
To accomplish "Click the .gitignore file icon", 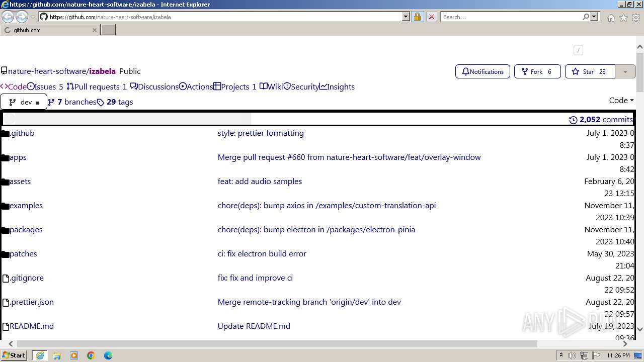I will [6, 278].
